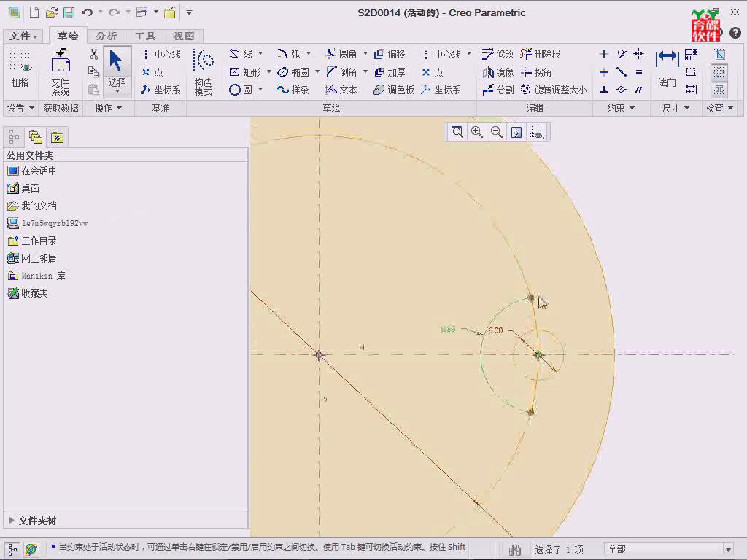The width and height of the screenshot is (747, 560).
Task: Select the 样条 spline tool
Action: click(x=293, y=90)
